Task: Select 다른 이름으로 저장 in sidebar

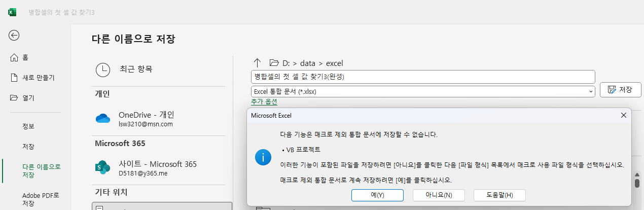Action: click(41, 170)
